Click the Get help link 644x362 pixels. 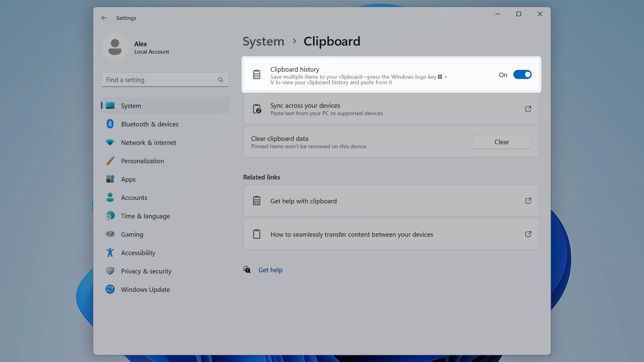tap(270, 270)
